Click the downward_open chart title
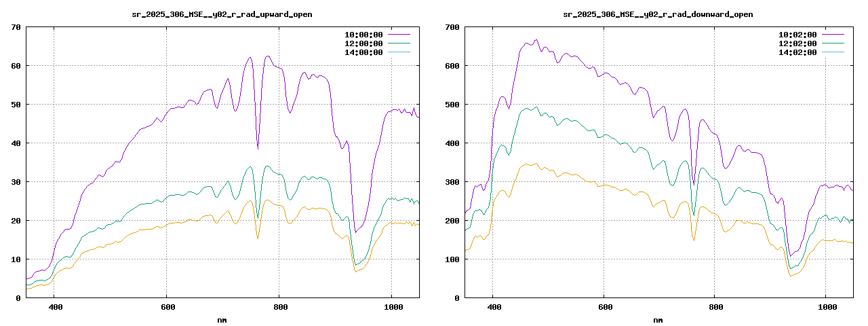868x326 pixels. click(658, 14)
